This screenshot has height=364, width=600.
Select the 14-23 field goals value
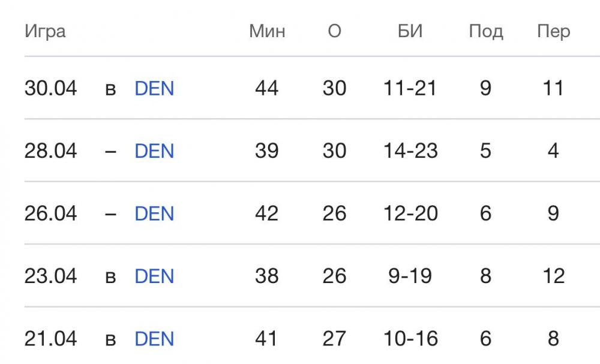(x=410, y=151)
